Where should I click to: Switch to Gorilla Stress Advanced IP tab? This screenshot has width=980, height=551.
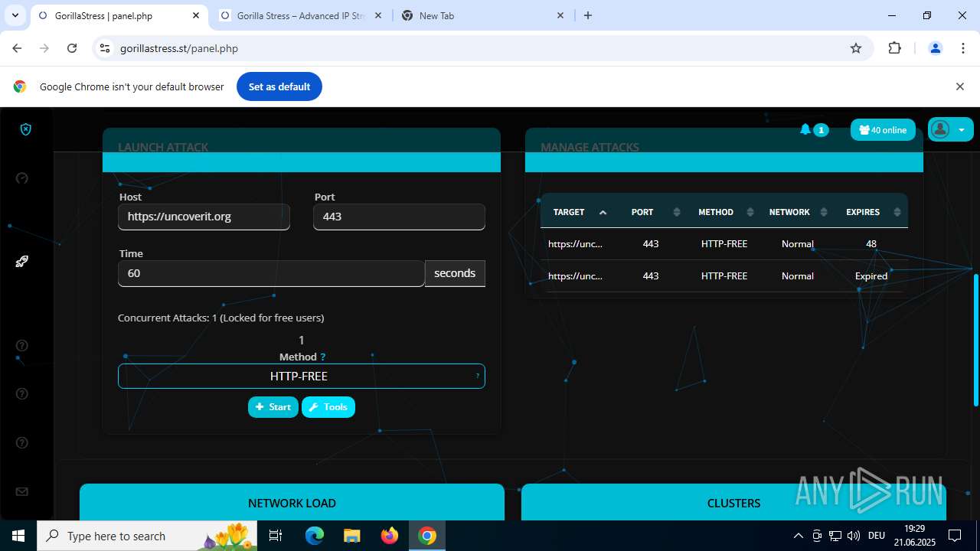point(301,15)
